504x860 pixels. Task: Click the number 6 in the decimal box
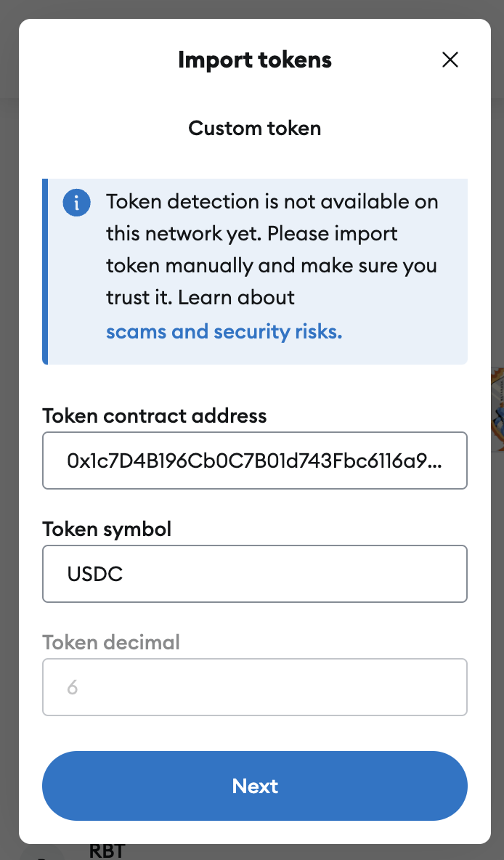click(x=72, y=687)
